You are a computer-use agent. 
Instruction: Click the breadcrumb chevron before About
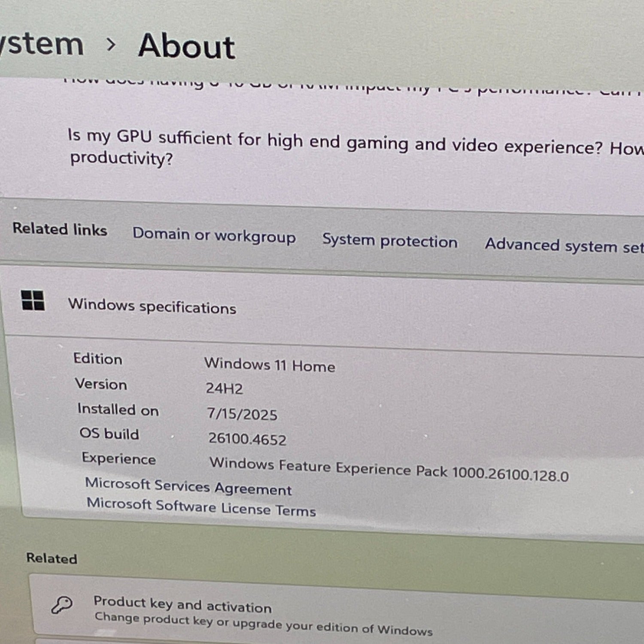(x=111, y=44)
